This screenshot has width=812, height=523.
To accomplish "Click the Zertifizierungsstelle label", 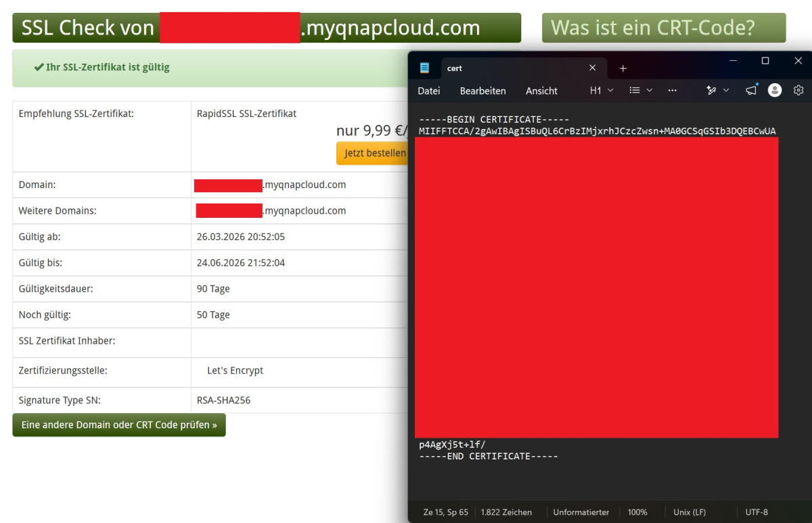I will (x=63, y=371).
